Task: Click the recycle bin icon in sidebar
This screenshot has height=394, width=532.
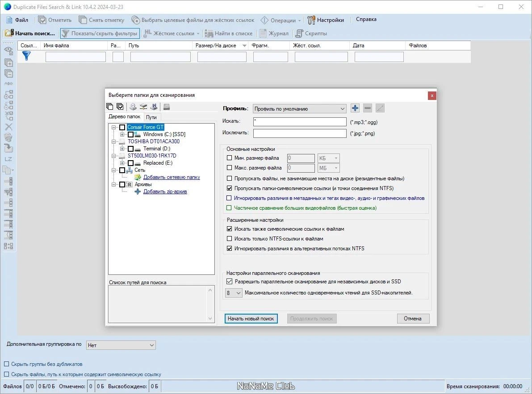Action: click(x=8, y=137)
